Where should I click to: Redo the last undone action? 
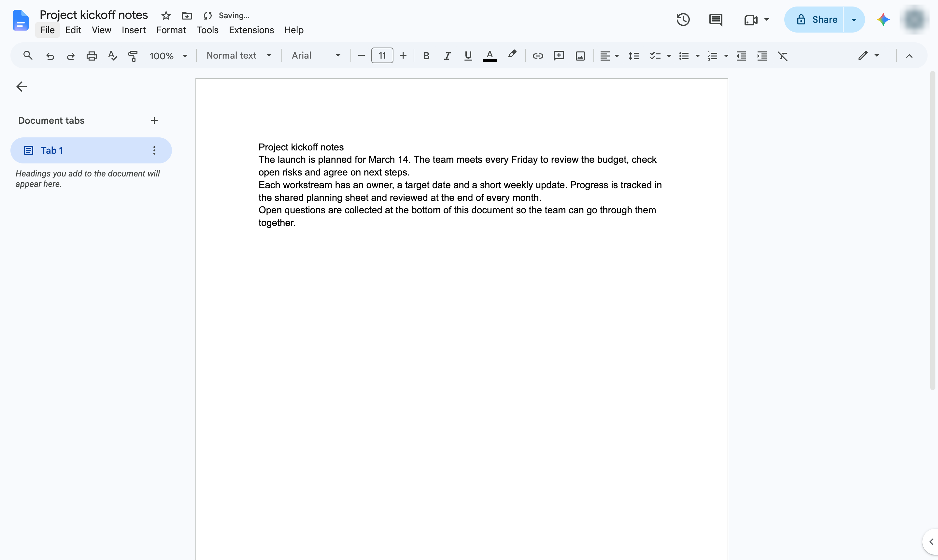coord(71,56)
